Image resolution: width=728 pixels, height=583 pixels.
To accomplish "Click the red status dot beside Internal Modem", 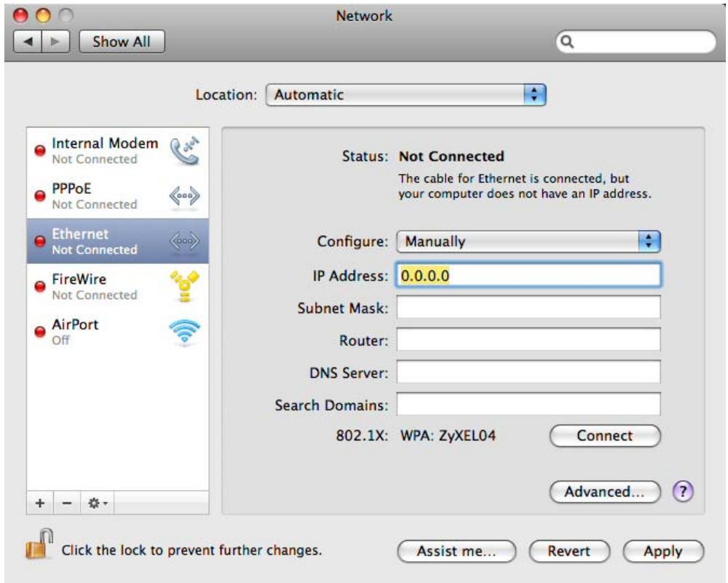I will tap(40, 151).
